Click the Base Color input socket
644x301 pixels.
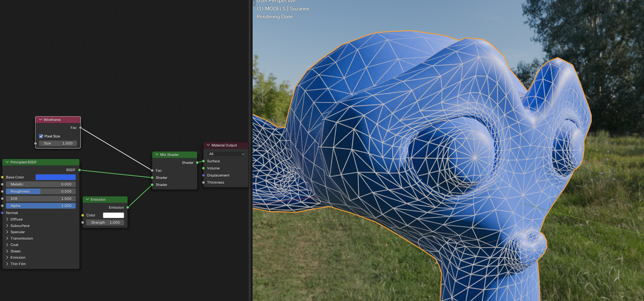coord(3,177)
